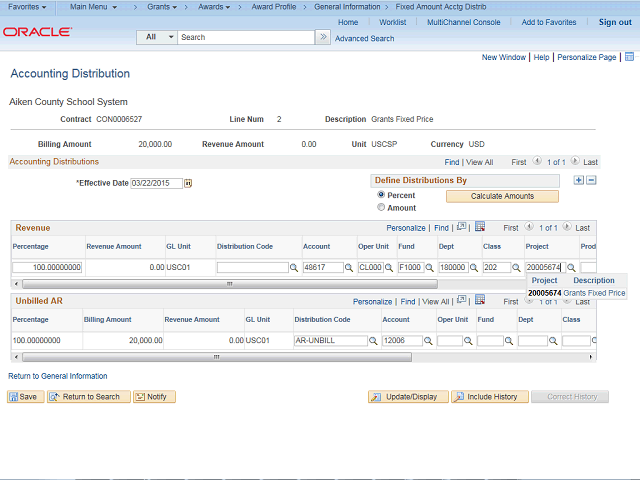This screenshot has height=480, width=640.
Task: Click the top Search text box
Action: click(246, 38)
